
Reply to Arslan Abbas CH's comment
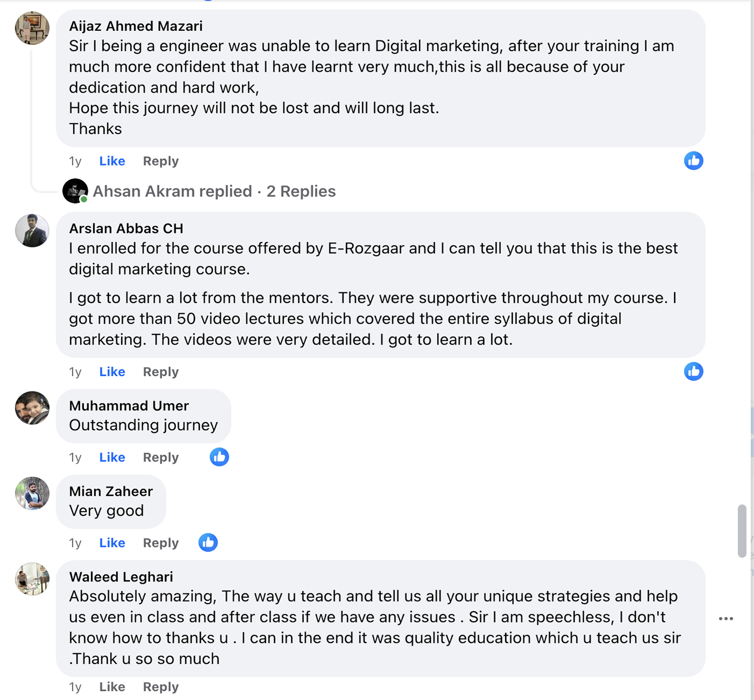click(160, 372)
